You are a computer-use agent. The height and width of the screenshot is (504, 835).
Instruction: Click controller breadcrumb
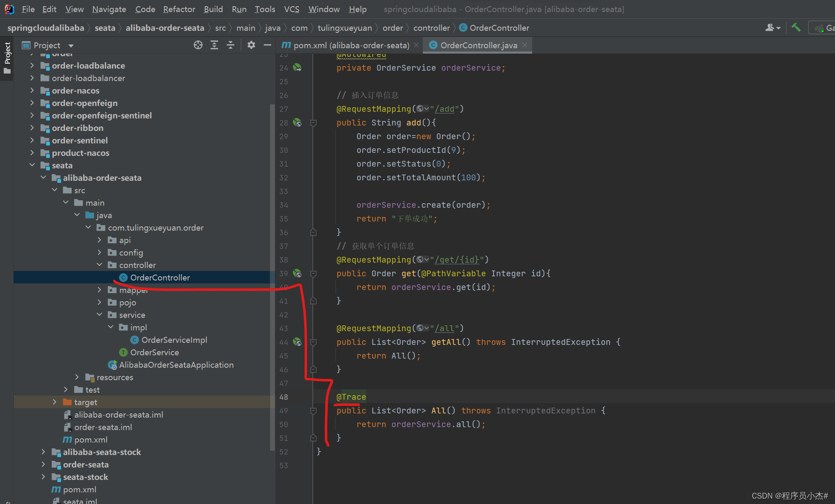pos(431,28)
